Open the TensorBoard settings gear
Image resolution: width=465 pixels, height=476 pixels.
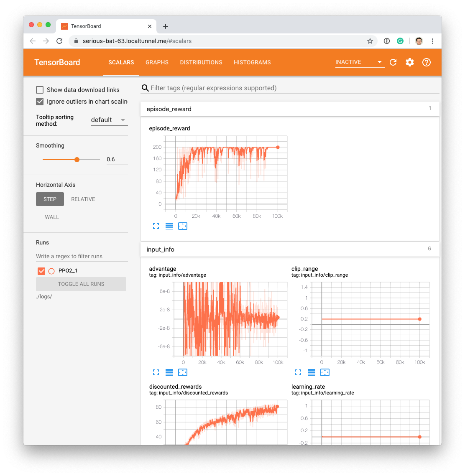(409, 62)
